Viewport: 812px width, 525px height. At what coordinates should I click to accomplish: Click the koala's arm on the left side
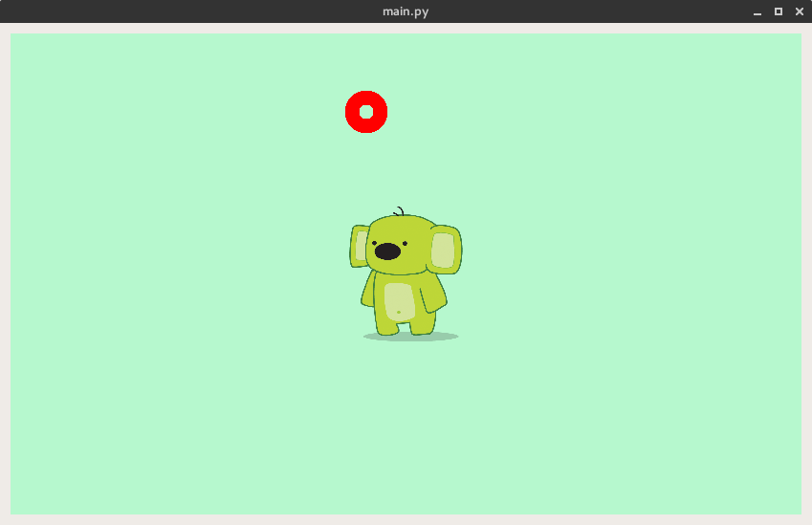[x=368, y=290]
